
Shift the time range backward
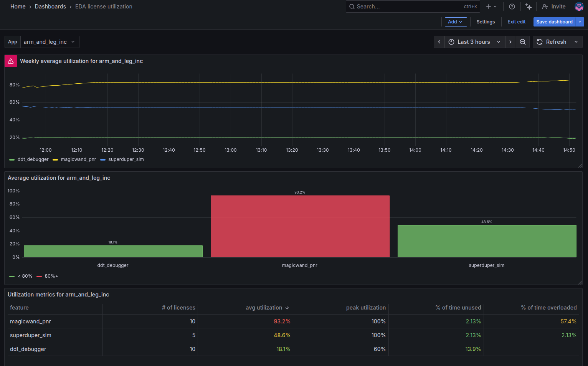coord(439,42)
